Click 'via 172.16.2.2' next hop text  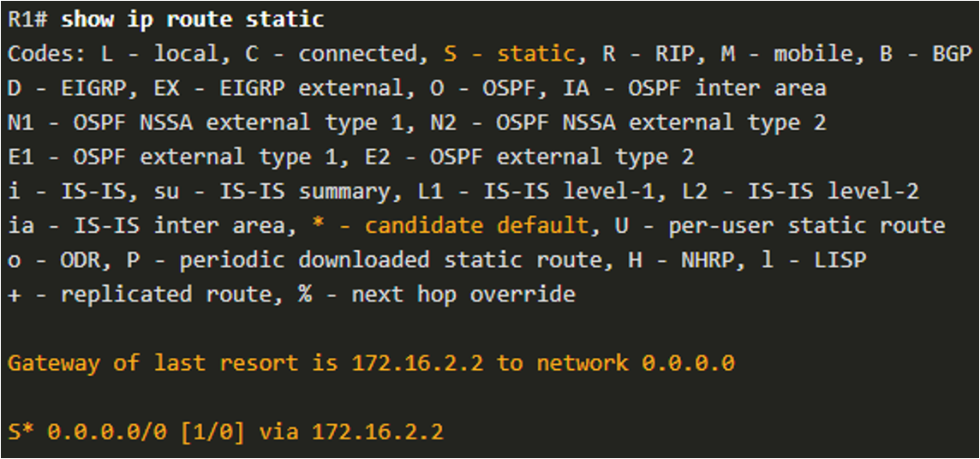[x=351, y=432]
